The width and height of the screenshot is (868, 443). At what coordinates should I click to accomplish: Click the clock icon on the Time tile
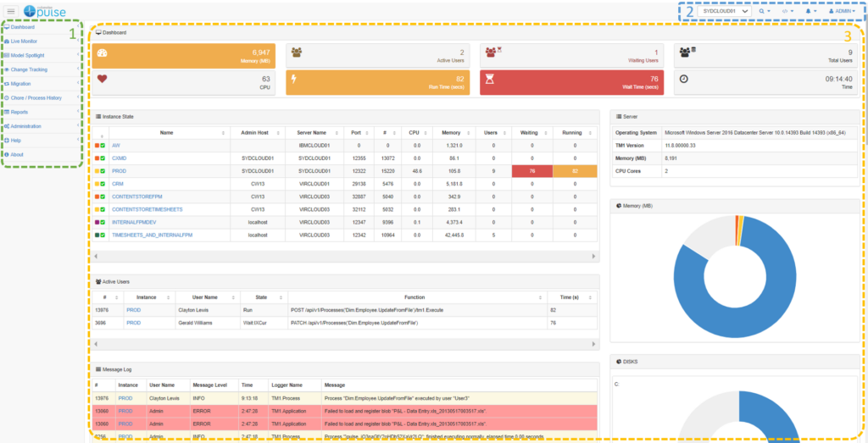tap(683, 81)
